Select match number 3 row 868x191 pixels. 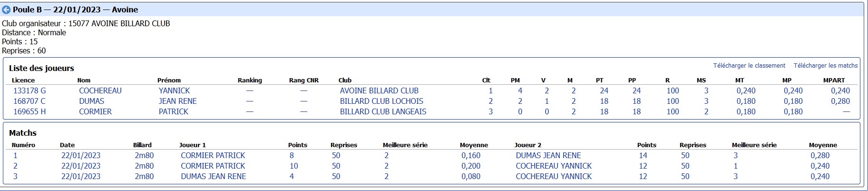tap(432, 176)
